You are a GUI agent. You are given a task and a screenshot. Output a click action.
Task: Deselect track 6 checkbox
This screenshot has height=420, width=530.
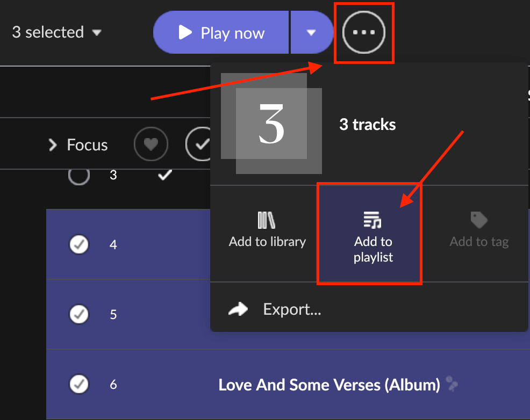point(79,384)
